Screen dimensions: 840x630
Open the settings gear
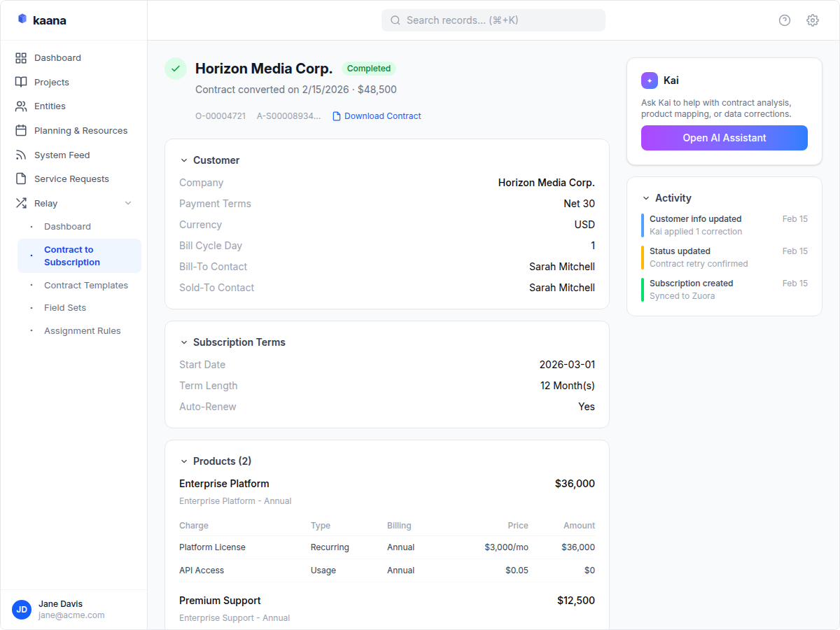(x=812, y=20)
